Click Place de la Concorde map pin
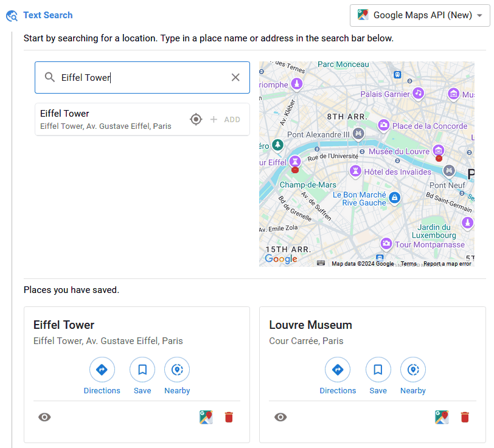The image size is (494, 448). 383,125
